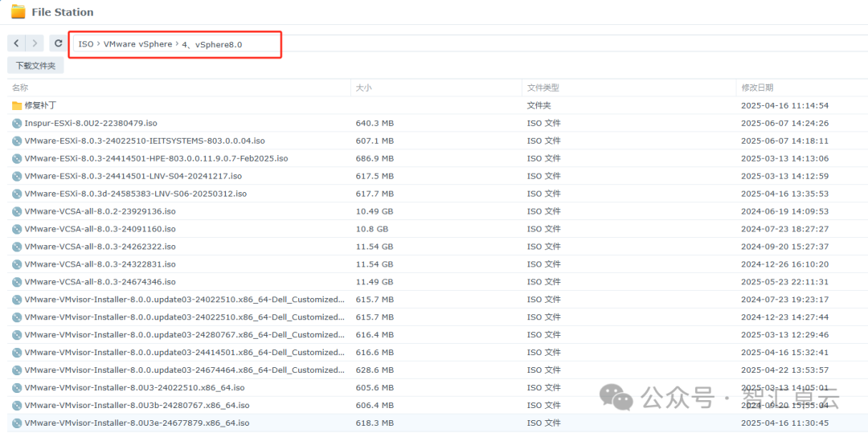Select the HPE-803.0.0.11.9.0.7-Feb2025 ESXi ISO
Viewport: 868px width, 433px height.
(156, 159)
